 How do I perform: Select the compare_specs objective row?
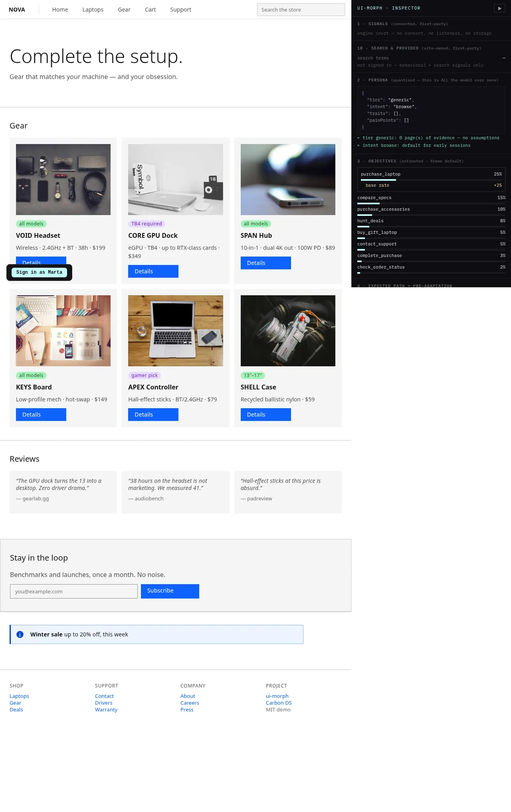point(431,200)
